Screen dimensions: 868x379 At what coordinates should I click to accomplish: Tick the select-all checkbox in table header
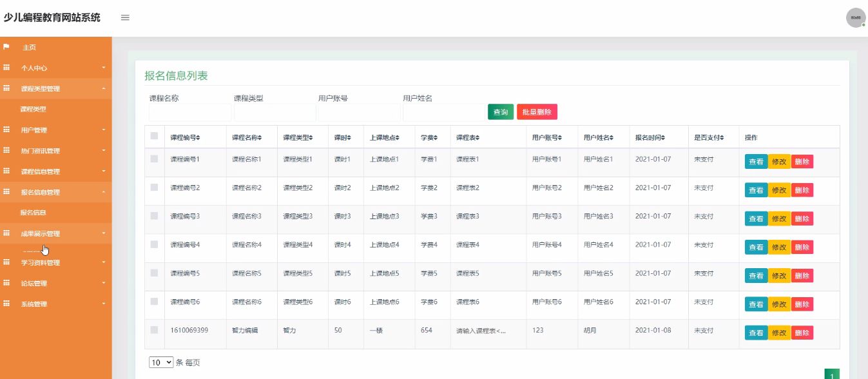click(154, 136)
